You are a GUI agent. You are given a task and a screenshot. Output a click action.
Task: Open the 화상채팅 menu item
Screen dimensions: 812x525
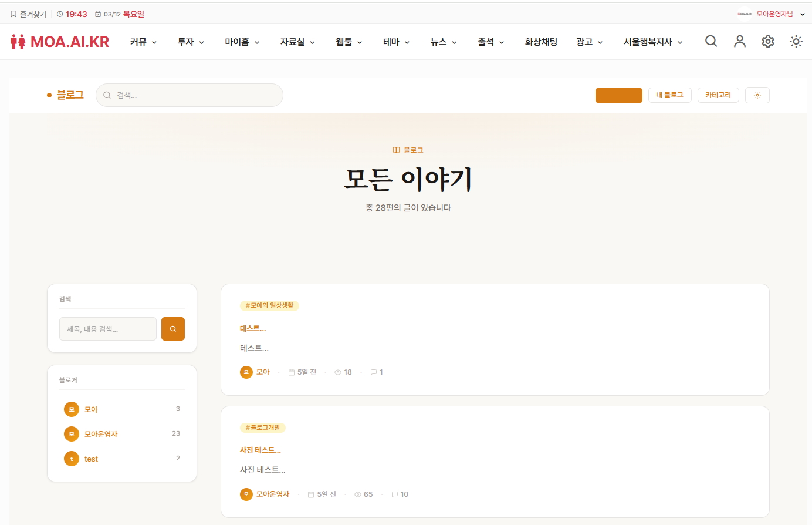click(x=541, y=42)
